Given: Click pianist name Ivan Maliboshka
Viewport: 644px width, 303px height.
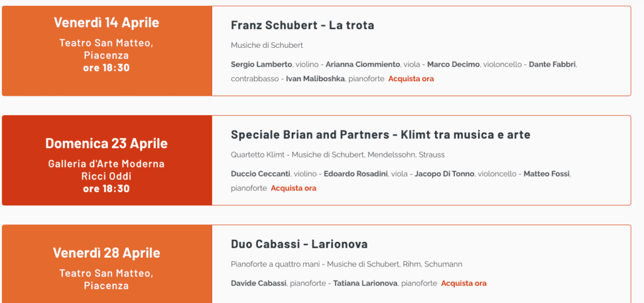Looking at the screenshot, I should pos(315,79).
